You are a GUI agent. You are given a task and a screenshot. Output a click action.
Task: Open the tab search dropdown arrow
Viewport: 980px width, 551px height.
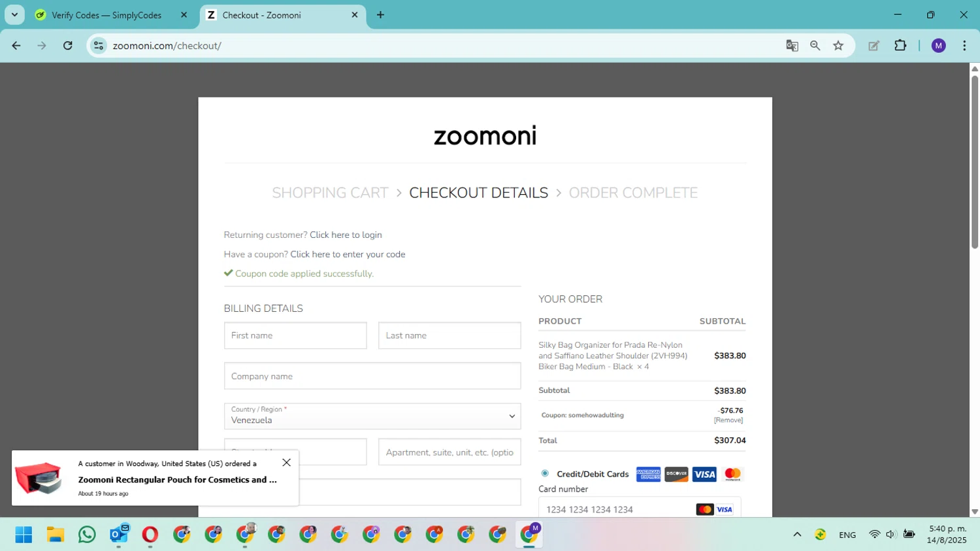[14, 15]
